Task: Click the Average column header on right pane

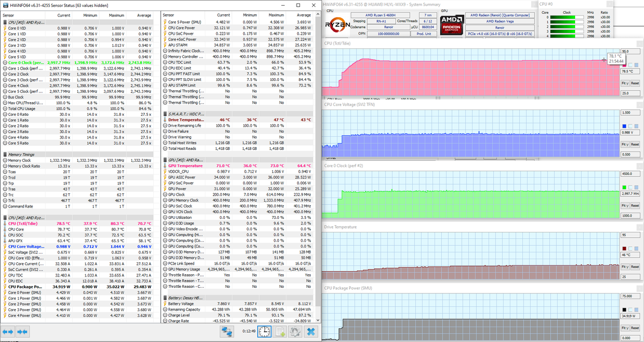Action: [300, 15]
